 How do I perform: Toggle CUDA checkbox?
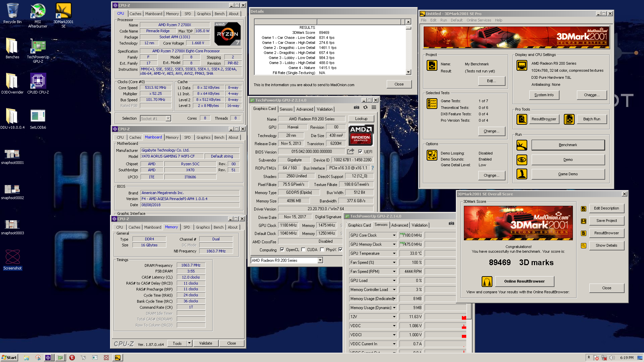pos(303,250)
